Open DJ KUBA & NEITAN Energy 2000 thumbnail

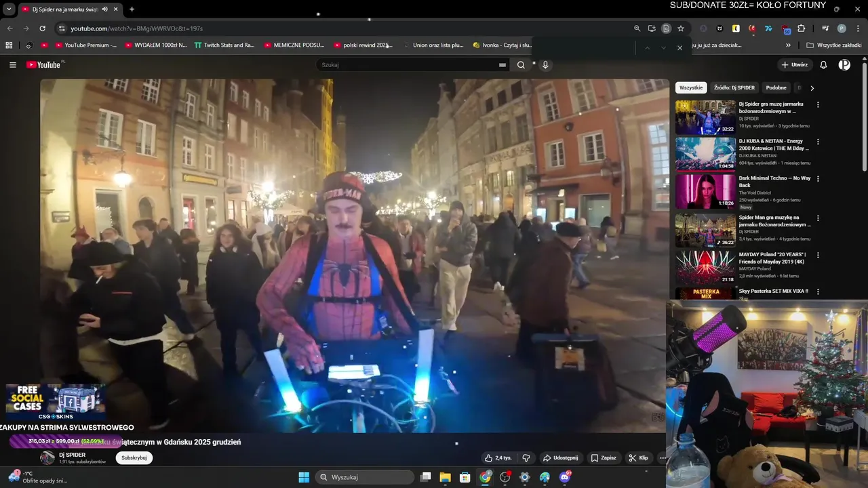(705, 154)
